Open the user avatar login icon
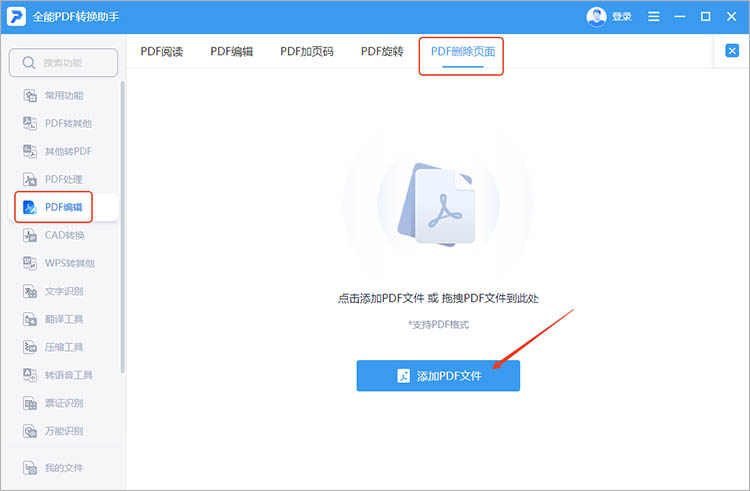Screen dimensions: 750x491 pos(596,17)
